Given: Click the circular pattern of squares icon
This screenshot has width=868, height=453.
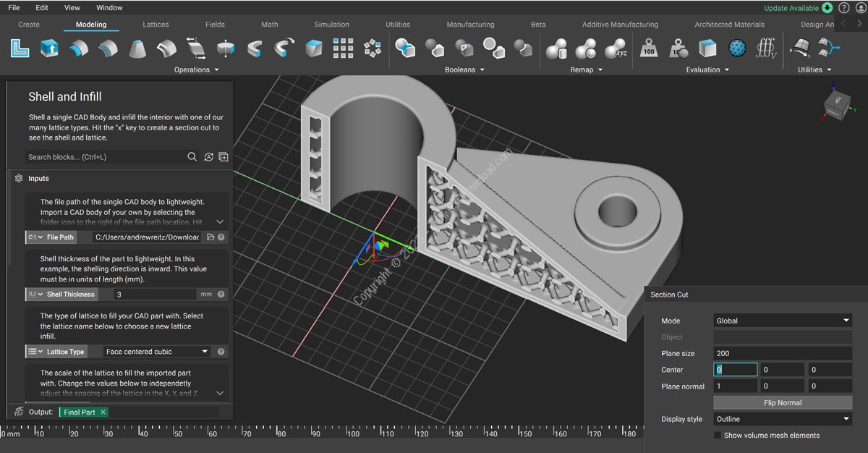Looking at the screenshot, I should tap(373, 48).
